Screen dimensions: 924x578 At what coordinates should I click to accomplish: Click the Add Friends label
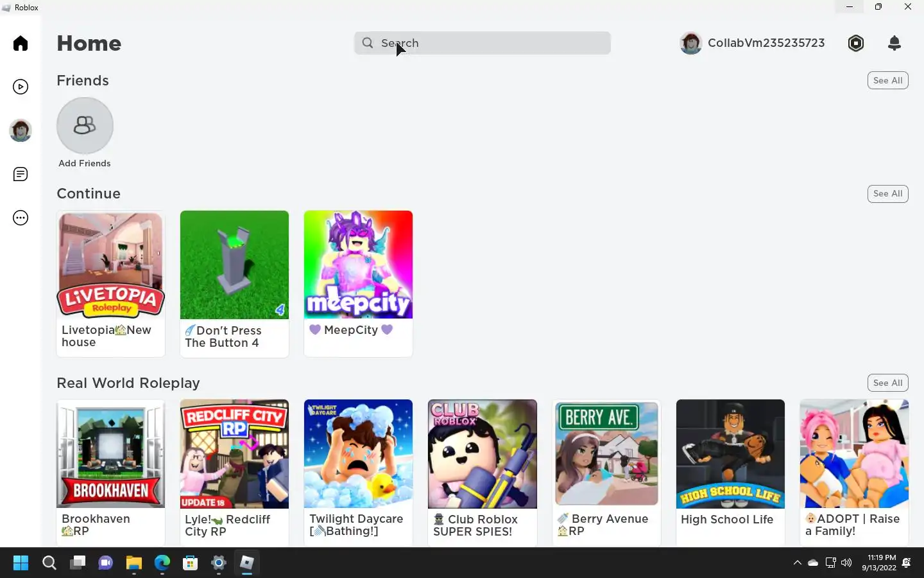(x=85, y=163)
